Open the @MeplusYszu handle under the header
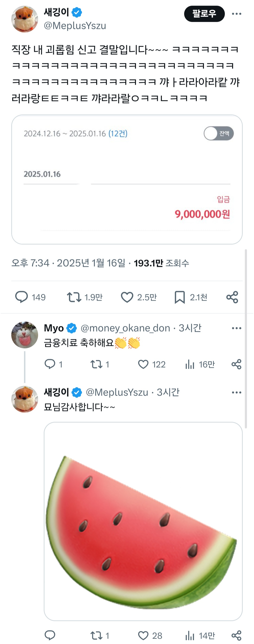Image resolution: width=254 pixels, height=644 pixels. coord(75,26)
